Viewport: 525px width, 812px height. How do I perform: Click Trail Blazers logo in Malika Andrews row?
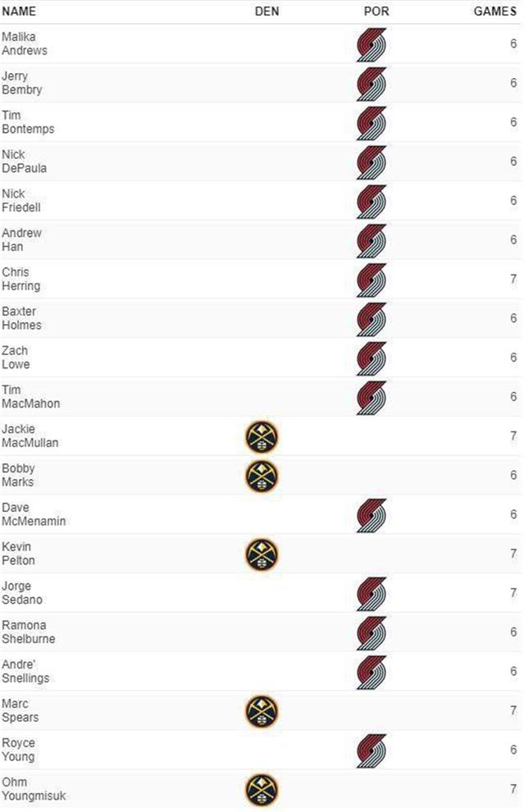click(x=372, y=44)
